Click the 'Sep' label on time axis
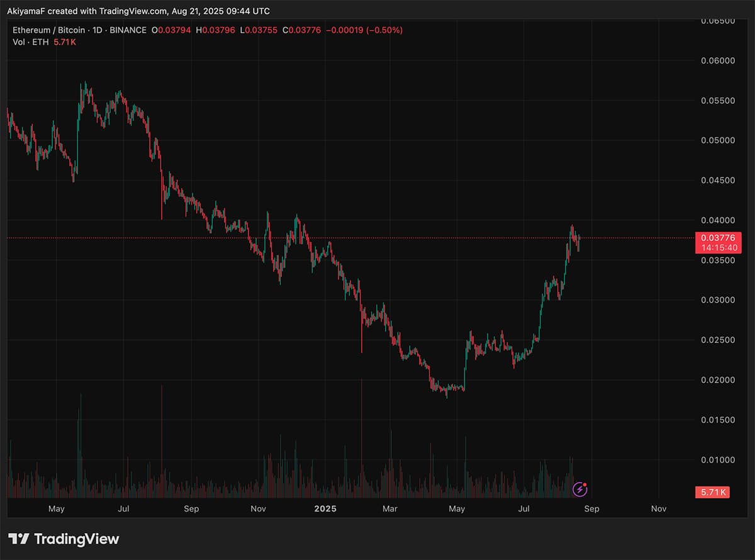This screenshot has height=560, width=755. (191, 509)
